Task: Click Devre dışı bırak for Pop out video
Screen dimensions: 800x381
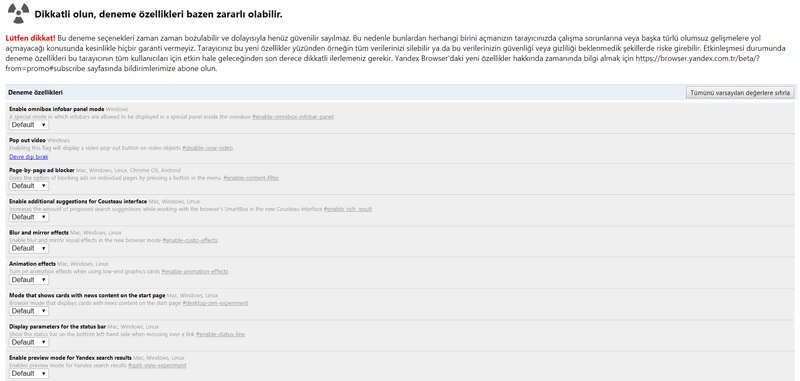Action: coord(29,157)
